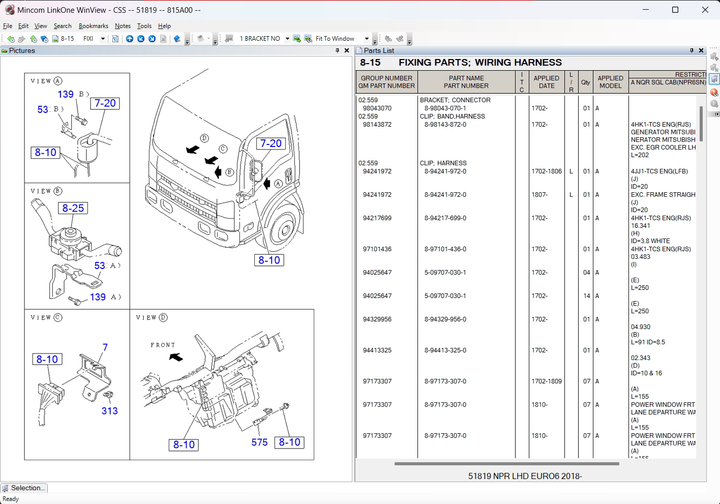
Task: Open the Tools menu
Action: tap(144, 26)
